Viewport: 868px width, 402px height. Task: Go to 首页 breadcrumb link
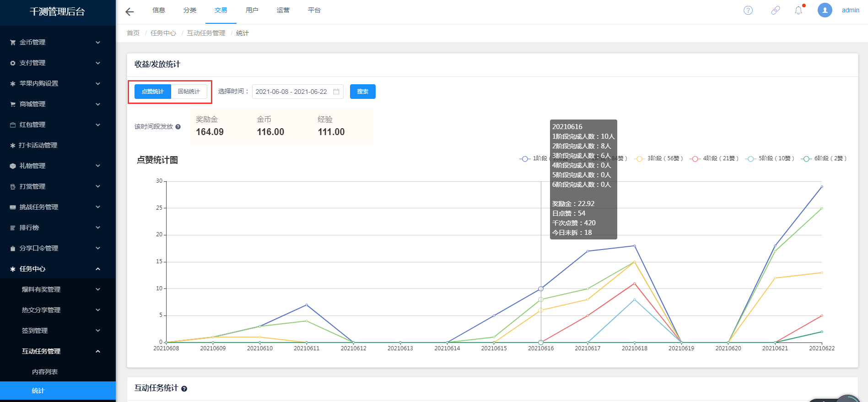pos(133,33)
